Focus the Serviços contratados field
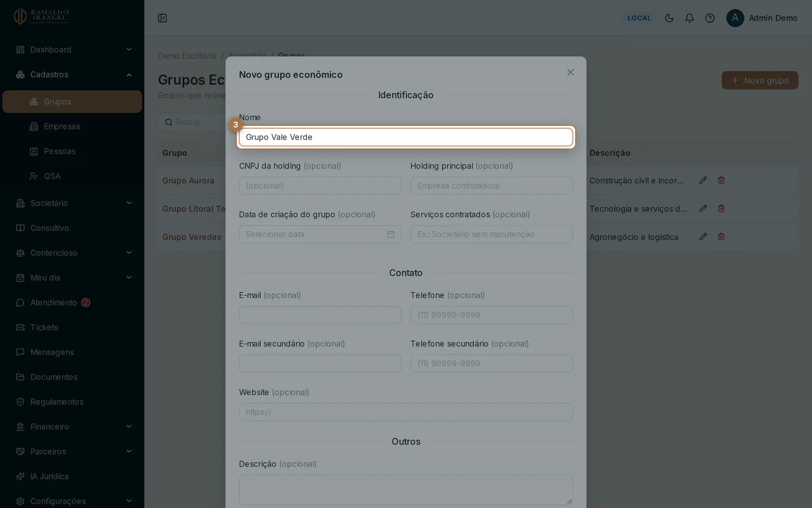The image size is (812, 508). click(x=492, y=234)
